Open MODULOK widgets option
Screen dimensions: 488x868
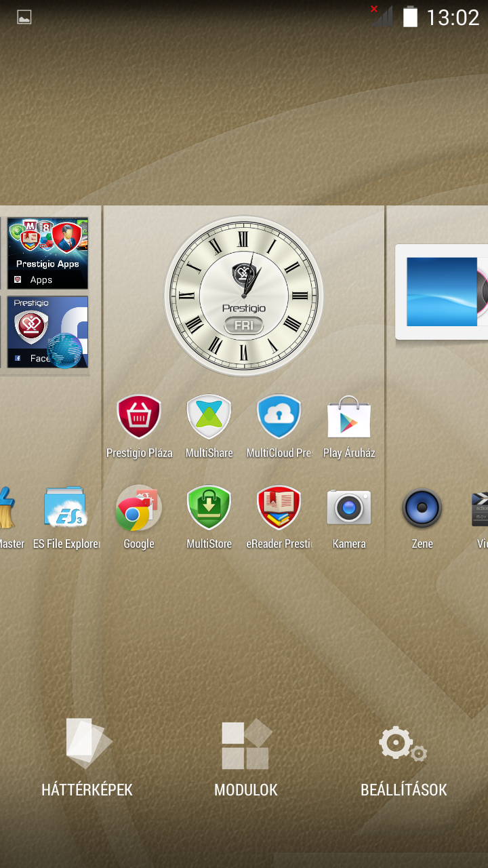pyautogui.click(x=246, y=758)
